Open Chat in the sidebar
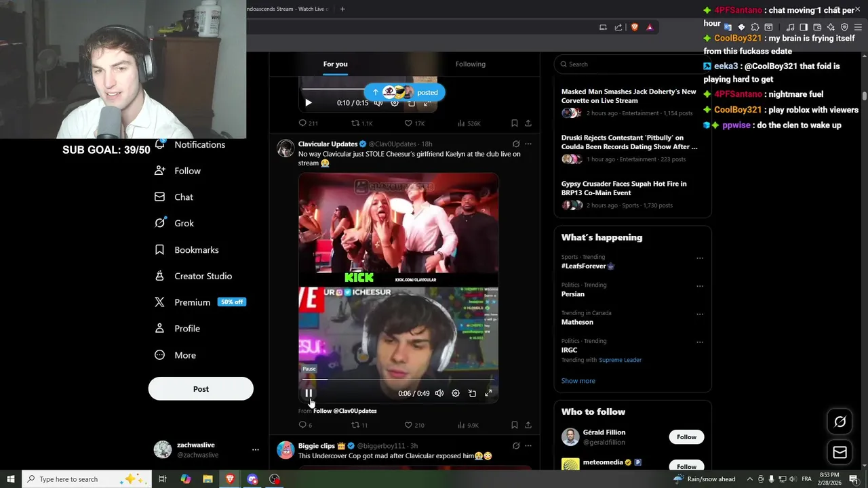This screenshot has height=488, width=868. tap(174, 197)
